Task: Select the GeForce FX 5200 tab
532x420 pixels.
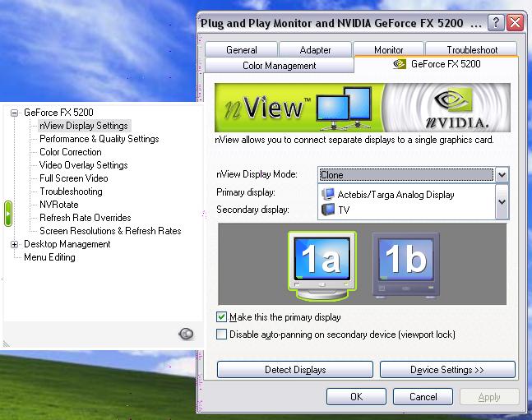Action: (437, 64)
